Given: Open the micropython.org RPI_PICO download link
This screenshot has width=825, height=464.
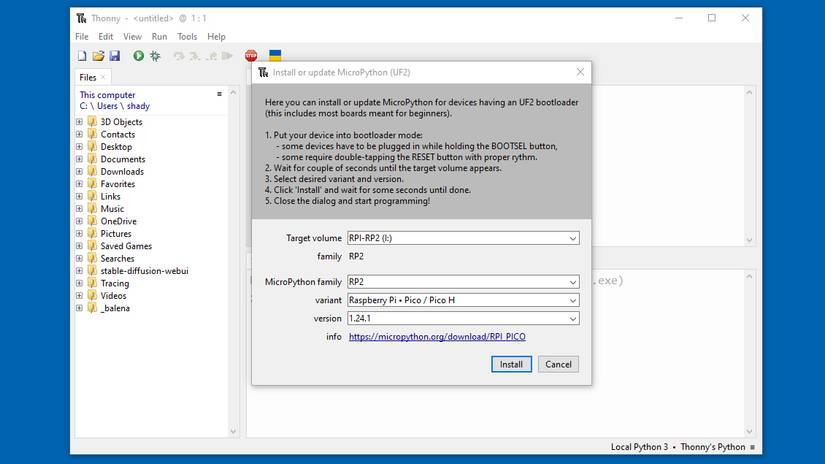Looking at the screenshot, I should click(x=437, y=337).
